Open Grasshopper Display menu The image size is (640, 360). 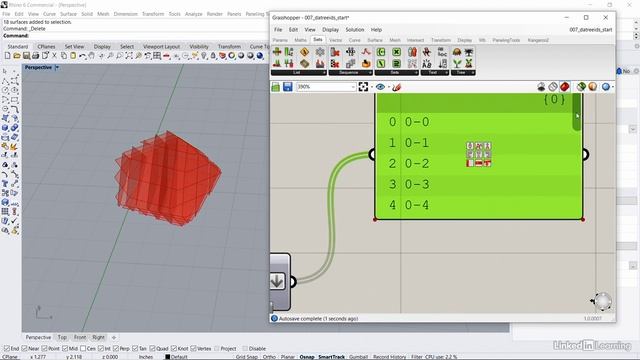pos(330,30)
